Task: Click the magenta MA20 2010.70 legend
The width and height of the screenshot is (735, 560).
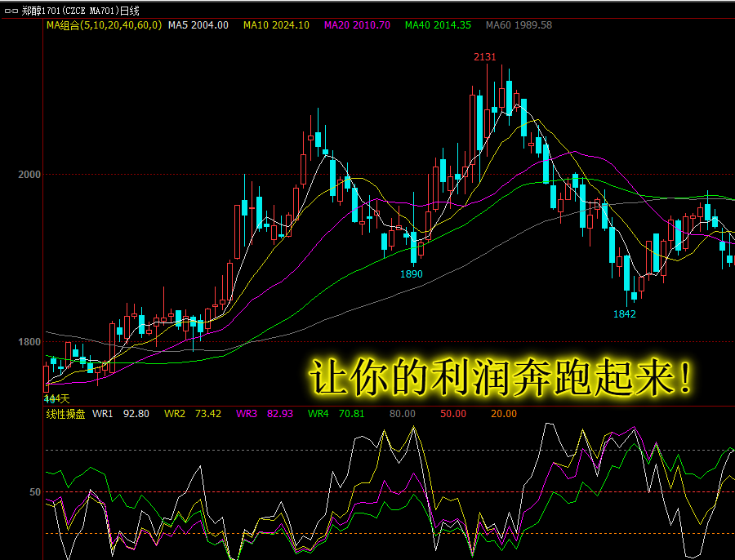Action: 357,25
